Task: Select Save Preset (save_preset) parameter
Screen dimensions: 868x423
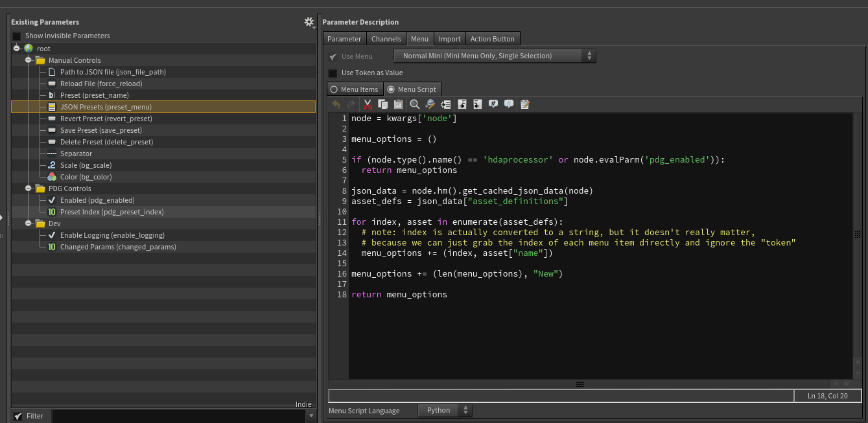Action: click(x=100, y=130)
